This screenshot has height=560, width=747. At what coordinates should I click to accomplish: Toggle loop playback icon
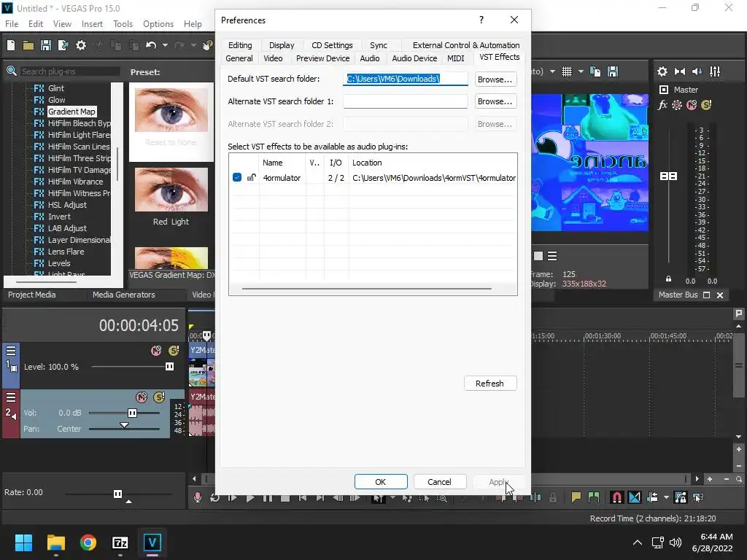pyautogui.click(x=215, y=497)
